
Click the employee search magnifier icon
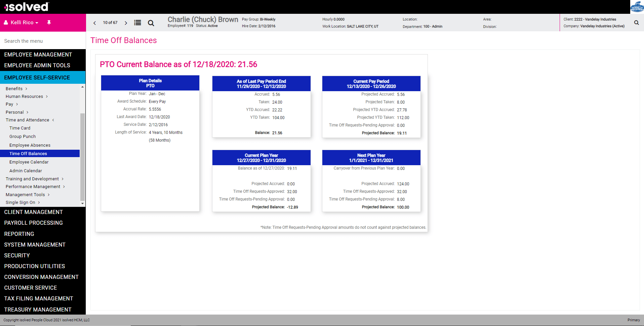point(151,23)
